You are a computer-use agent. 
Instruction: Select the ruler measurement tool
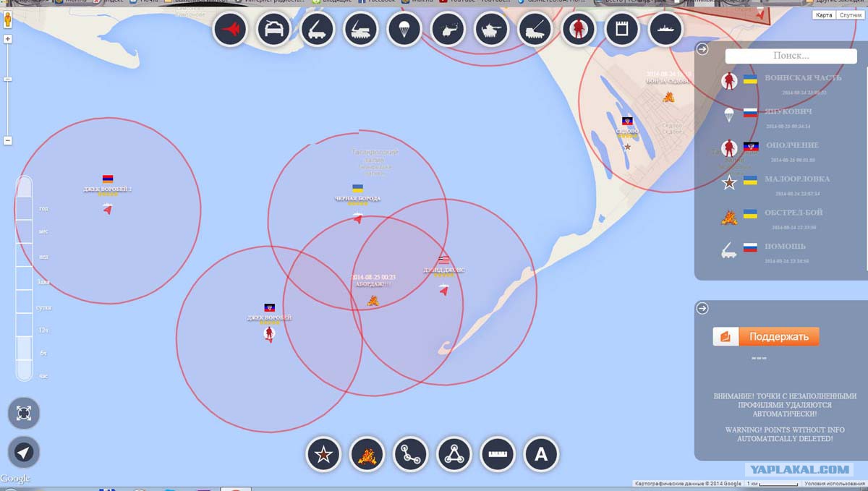[497, 455]
